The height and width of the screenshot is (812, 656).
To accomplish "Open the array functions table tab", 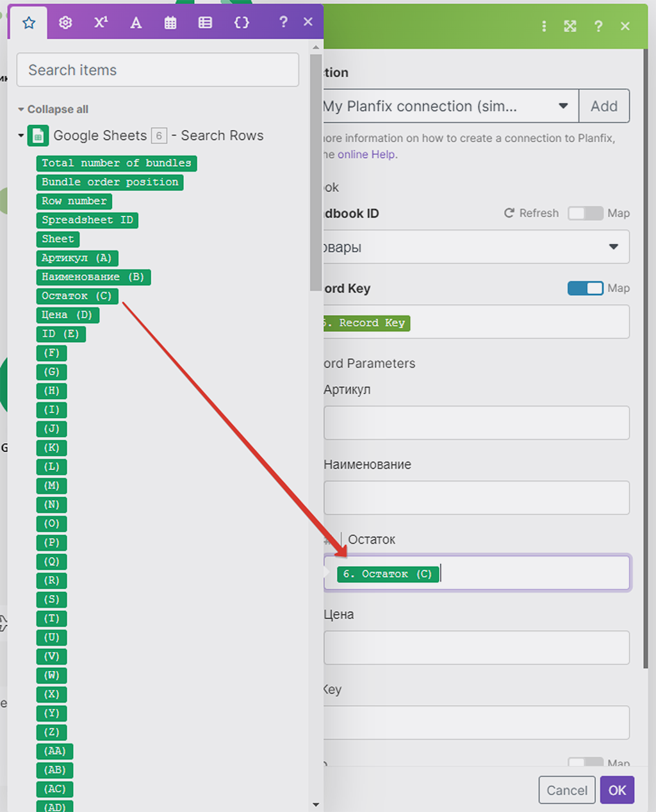I will [x=205, y=23].
